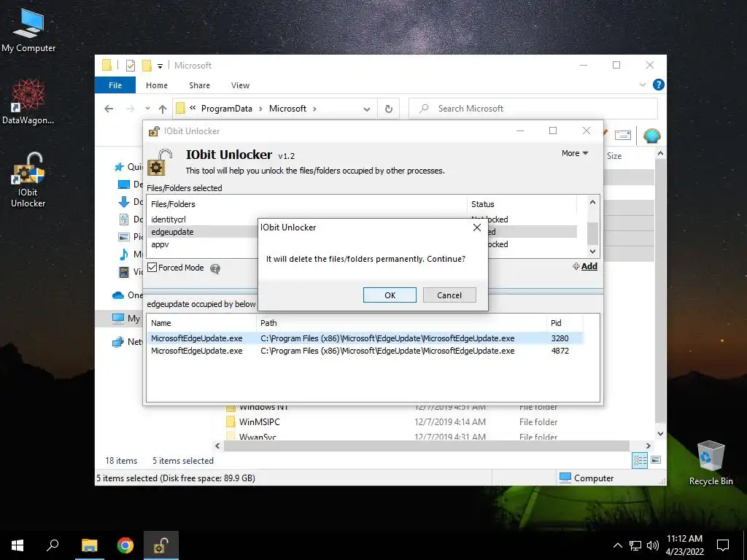The width and height of the screenshot is (747, 560).
Task: Open the WinMSIPC folder row
Action: (x=259, y=422)
